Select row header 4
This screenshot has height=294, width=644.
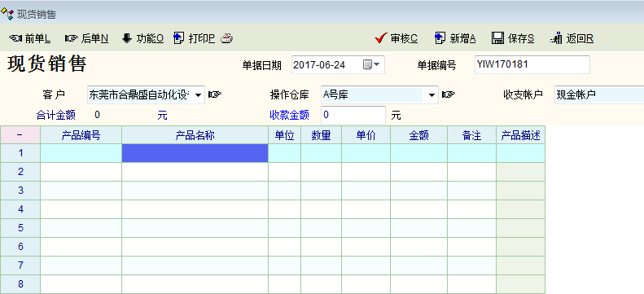coord(20,209)
